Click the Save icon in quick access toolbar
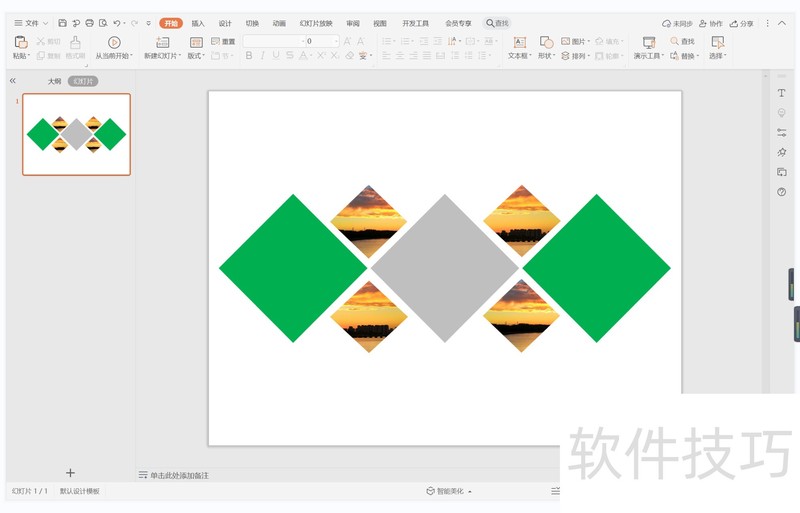The height and width of the screenshot is (513, 800). 63,23
